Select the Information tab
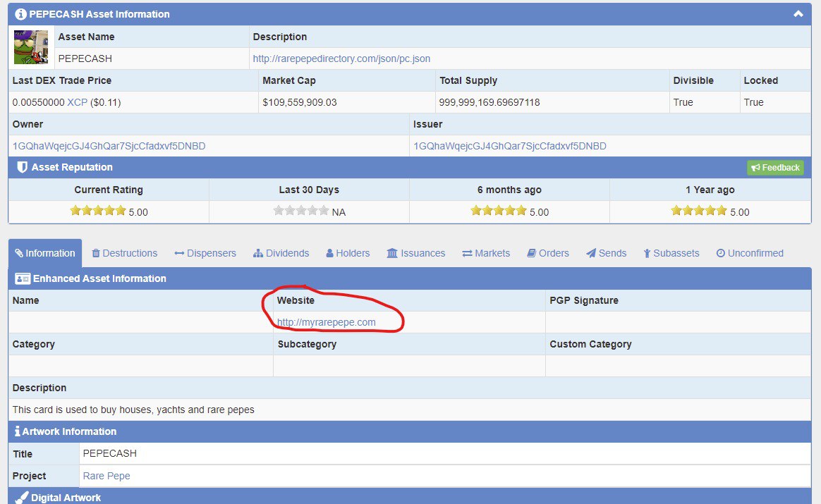The image size is (821, 504). tap(45, 253)
